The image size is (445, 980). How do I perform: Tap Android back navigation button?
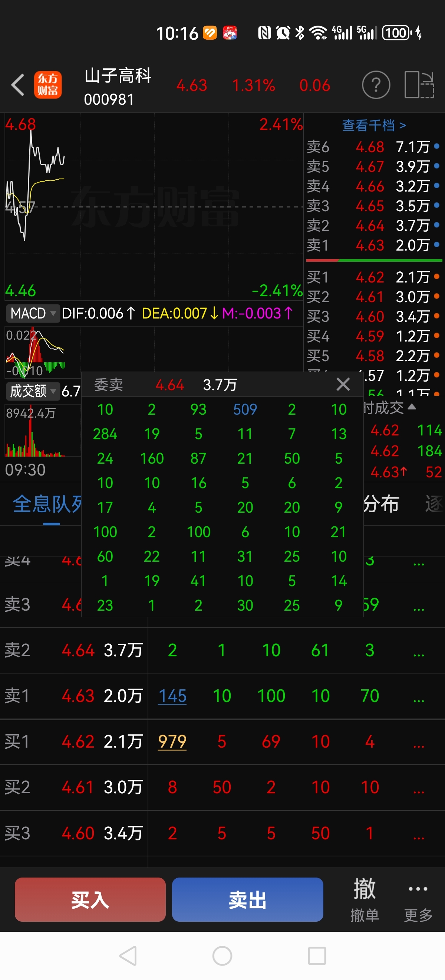[x=128, y=955]
